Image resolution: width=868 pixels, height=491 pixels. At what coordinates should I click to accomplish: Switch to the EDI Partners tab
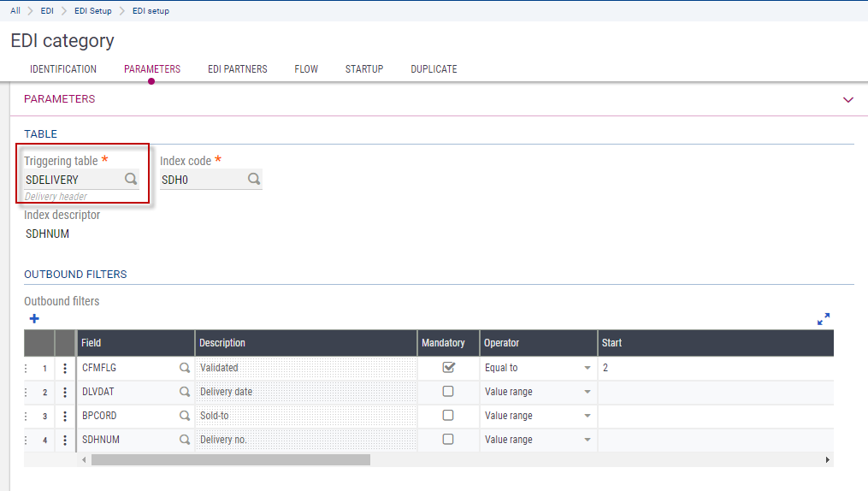pyautogui.click(x=237, y=69)
